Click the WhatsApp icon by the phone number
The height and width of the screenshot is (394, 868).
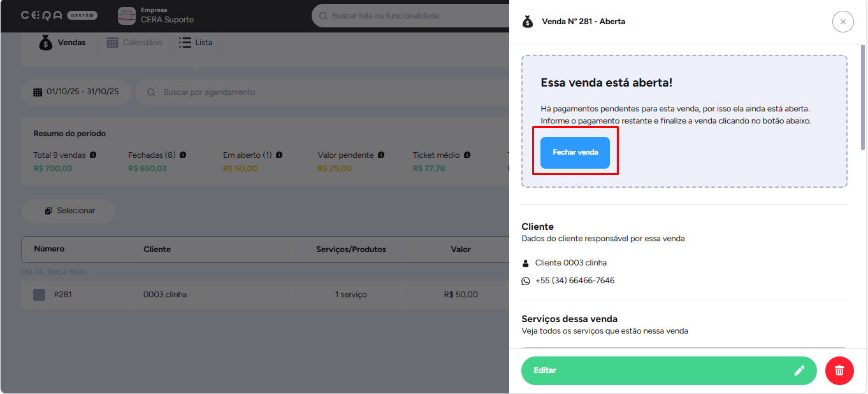526,281
